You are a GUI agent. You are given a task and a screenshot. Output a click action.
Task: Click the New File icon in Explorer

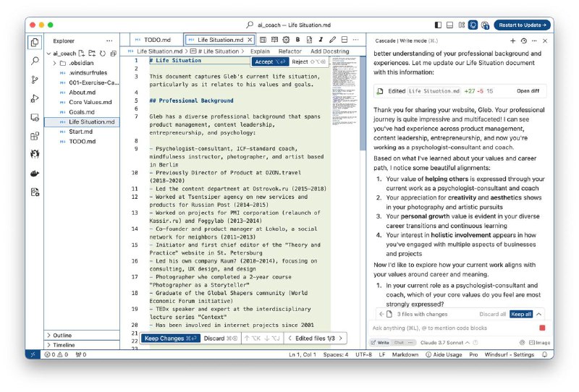[x=82, y=53]
